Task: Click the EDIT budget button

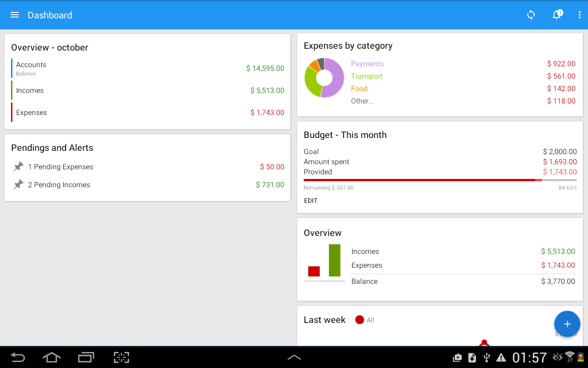Action: 311,201
